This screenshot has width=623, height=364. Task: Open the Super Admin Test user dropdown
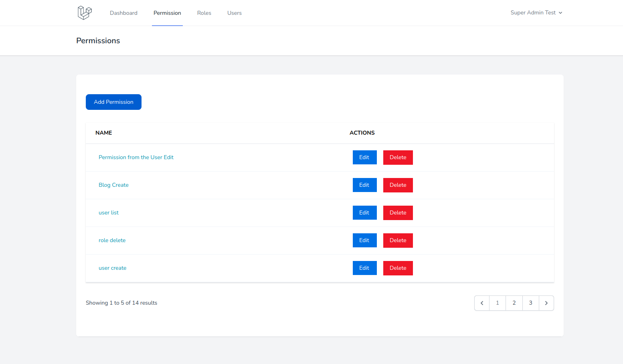[x=536, y=13]
